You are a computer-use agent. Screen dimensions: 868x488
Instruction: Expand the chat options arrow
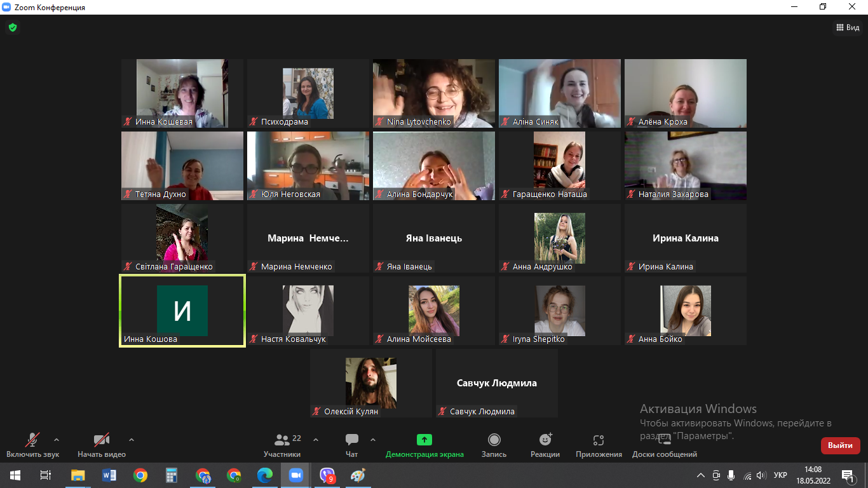click(x=373, y=439)
